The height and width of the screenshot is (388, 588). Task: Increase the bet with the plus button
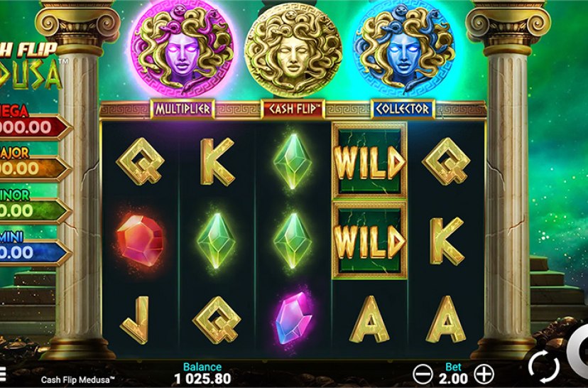484,374
